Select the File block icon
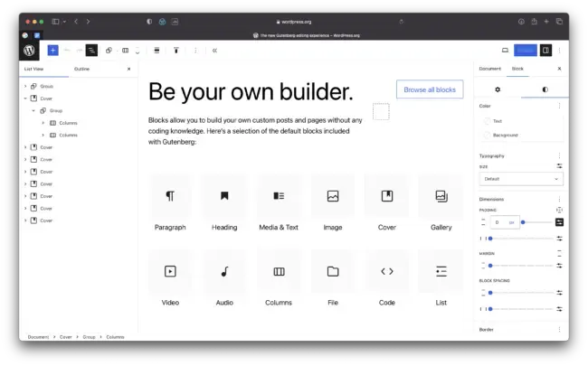 point(333,271)
